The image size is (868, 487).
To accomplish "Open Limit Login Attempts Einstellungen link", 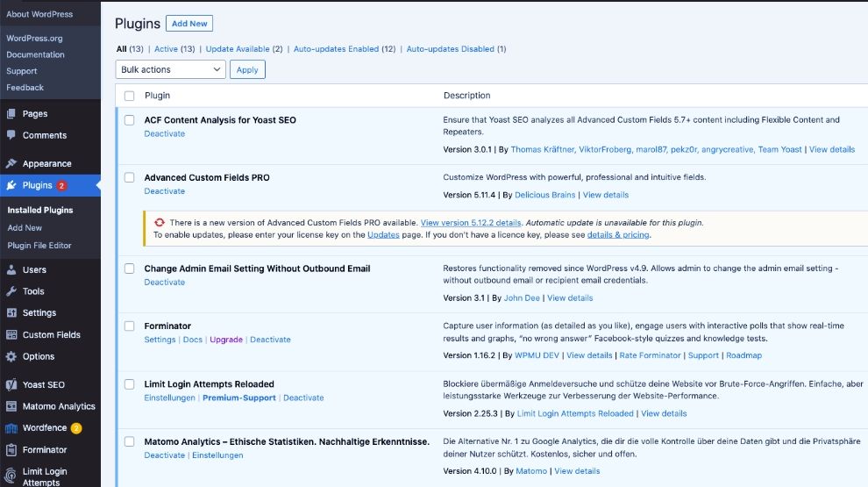I will coord(169,397).
